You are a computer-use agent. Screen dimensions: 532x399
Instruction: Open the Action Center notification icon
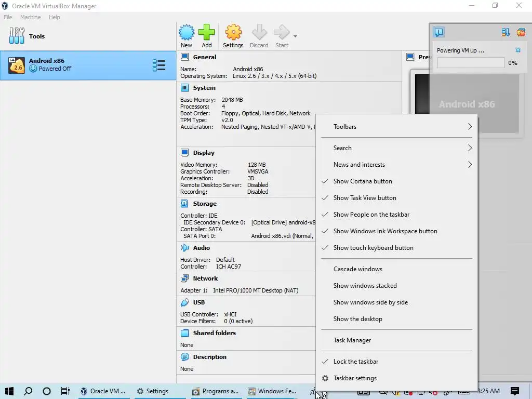pyautogui.click(x=515, y=391)
